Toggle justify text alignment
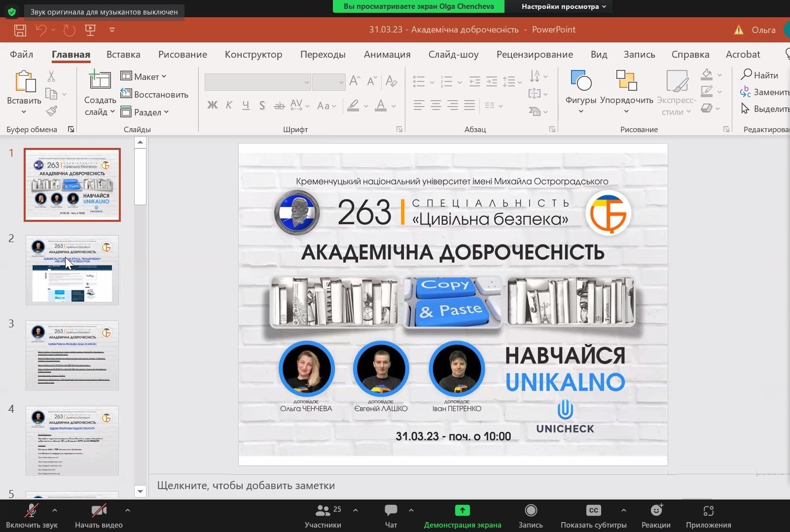The image size is (790, 532). 469,105
